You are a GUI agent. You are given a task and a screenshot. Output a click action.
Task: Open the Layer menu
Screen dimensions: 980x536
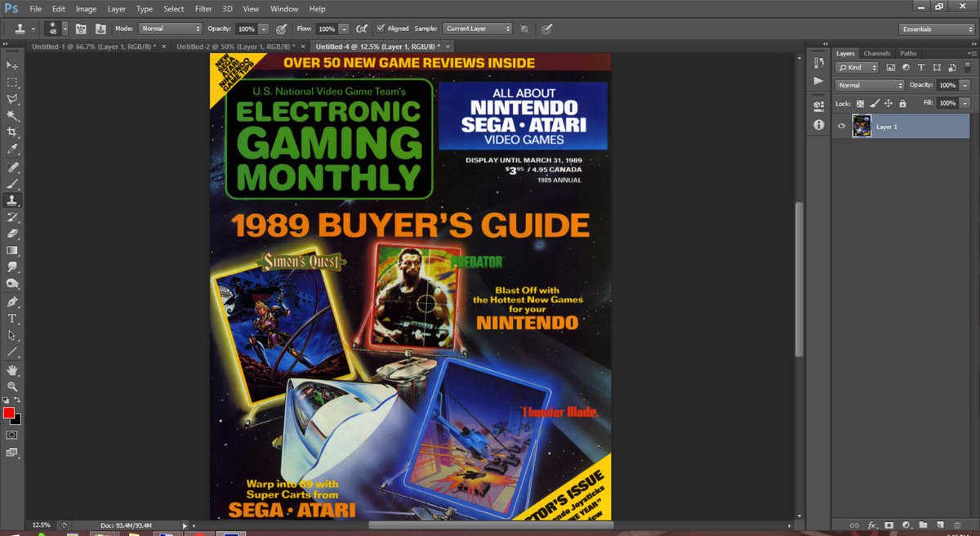(x=117, y=9)
